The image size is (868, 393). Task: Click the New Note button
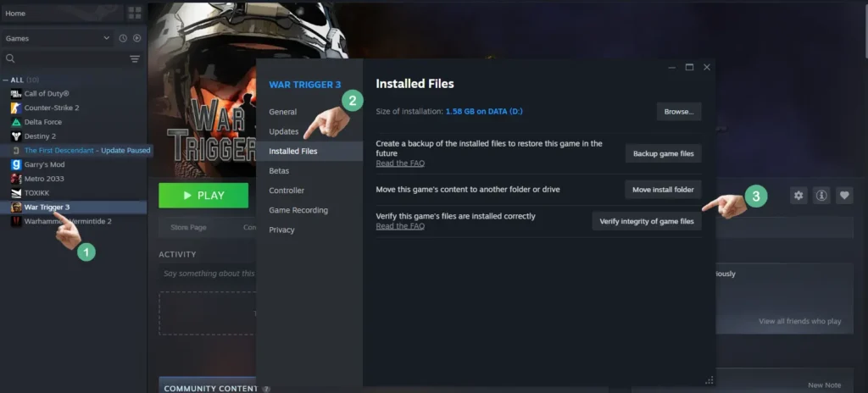[824, 385]
